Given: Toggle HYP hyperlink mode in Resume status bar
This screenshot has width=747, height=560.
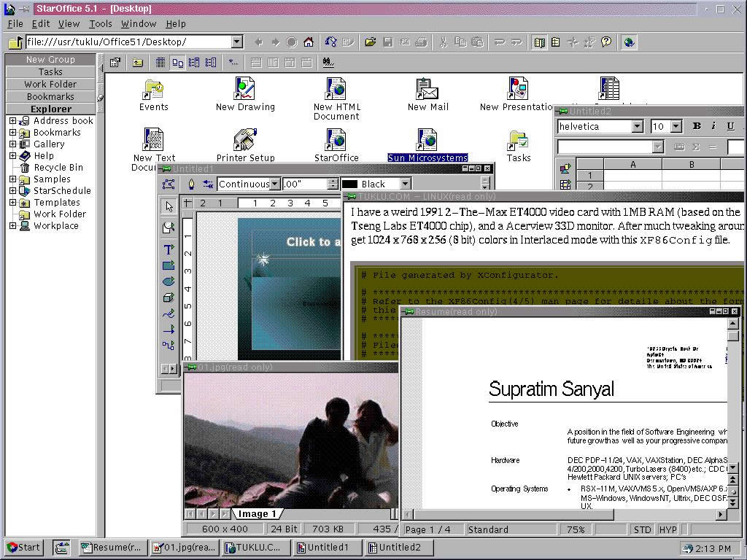Looking at the screenshot, I should click(667, 529).
